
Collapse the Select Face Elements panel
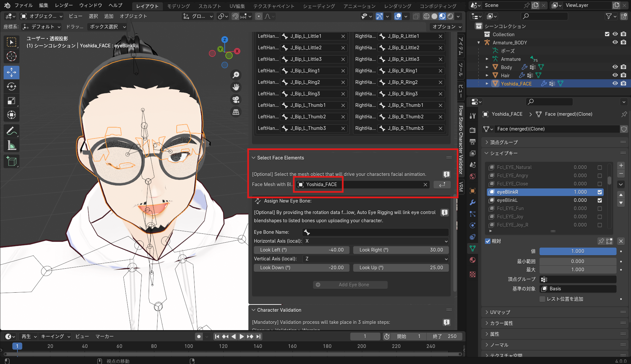(x=254, y=158)
